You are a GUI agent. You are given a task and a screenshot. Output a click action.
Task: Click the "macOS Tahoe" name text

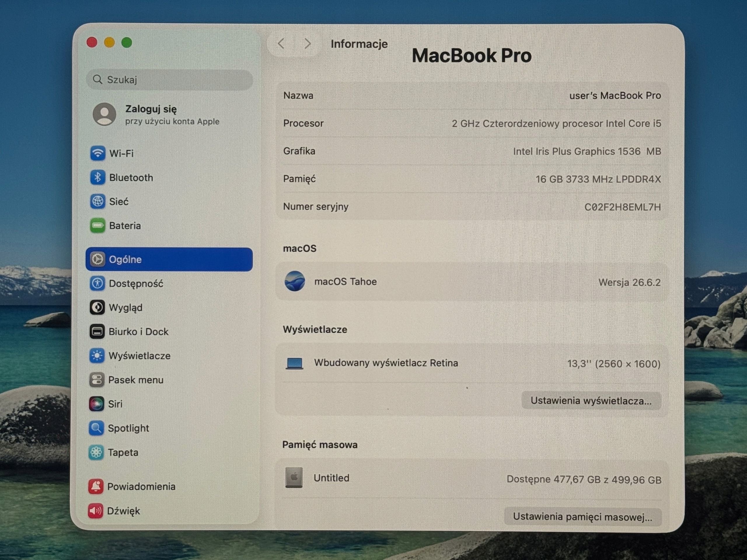click(x=345, y=281)
